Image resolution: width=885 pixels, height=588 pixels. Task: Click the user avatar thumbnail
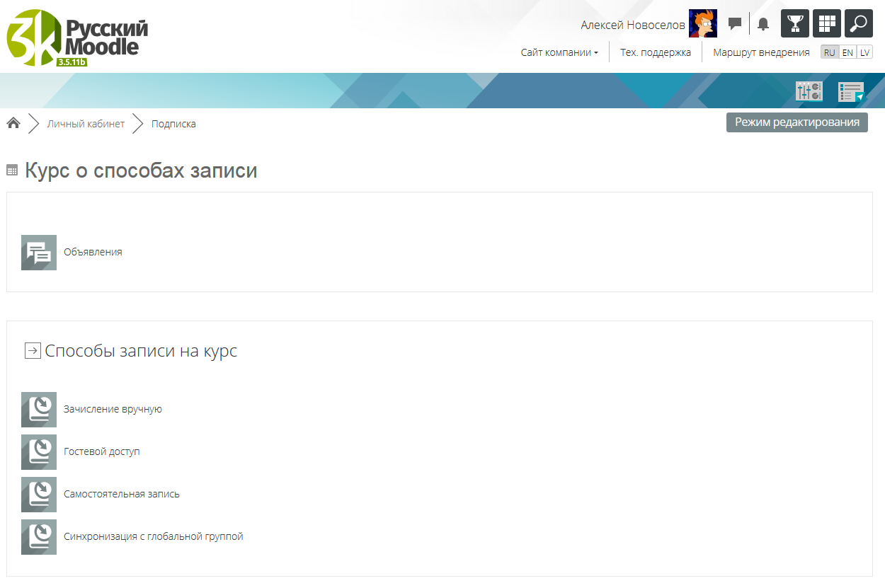pos(702,23)
